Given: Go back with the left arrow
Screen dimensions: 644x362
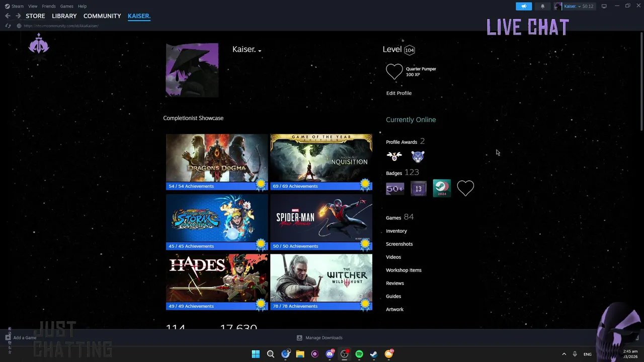Looking at the screenshot, I should coord(8,16).
